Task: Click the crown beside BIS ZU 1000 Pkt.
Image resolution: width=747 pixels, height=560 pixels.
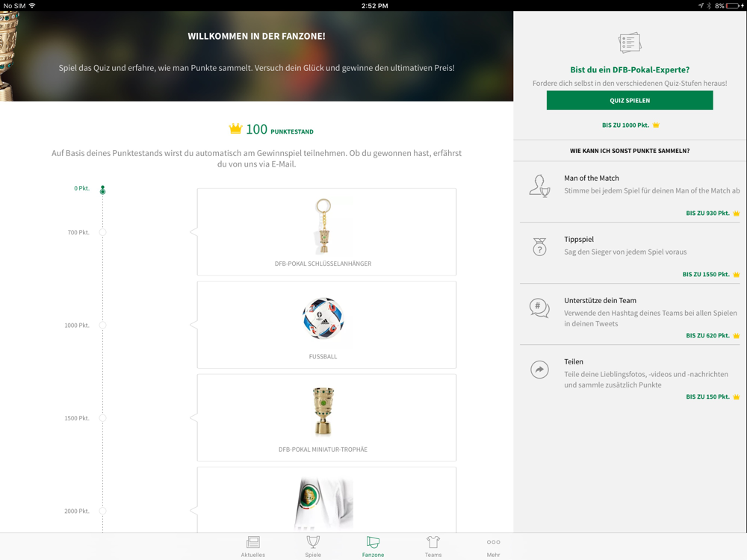Action: coord(656,125)
